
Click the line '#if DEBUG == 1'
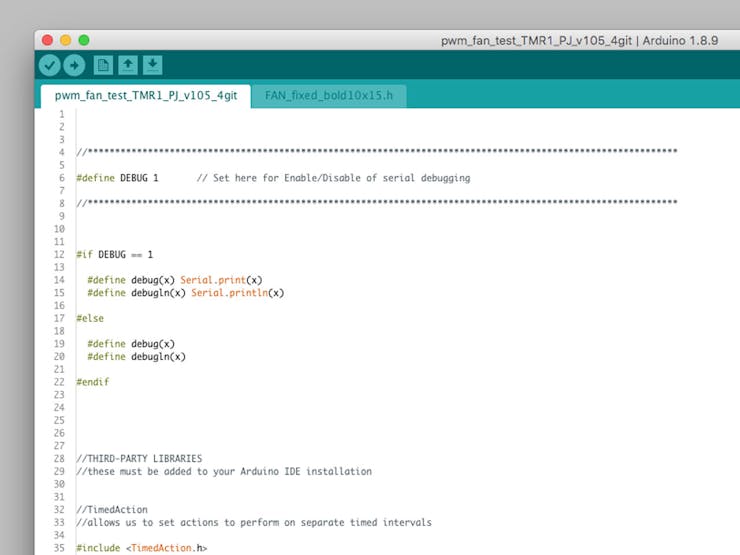[x=115, y=254]
